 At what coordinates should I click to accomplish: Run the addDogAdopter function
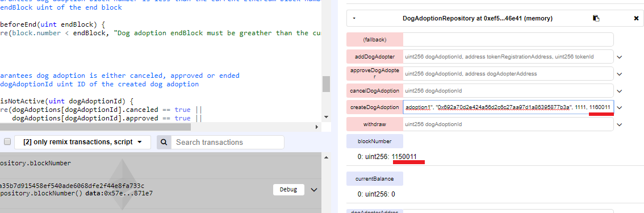375,57
